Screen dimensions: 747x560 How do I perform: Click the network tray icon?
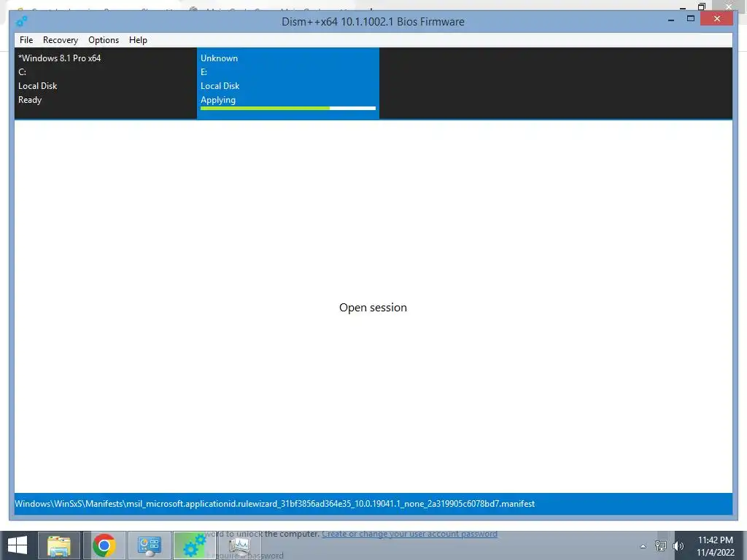pos(661,546)
